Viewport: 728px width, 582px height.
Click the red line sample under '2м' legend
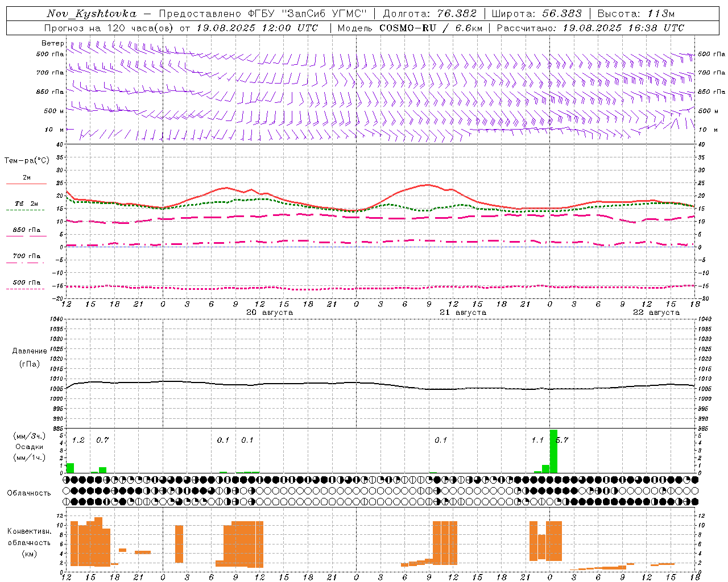pos(27,184)
